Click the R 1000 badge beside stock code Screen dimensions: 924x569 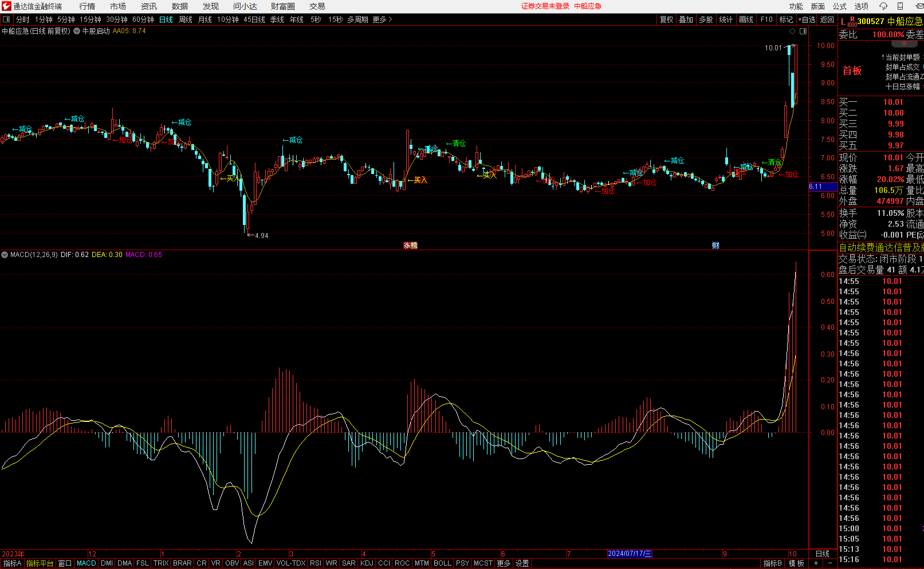pos(852,22)
